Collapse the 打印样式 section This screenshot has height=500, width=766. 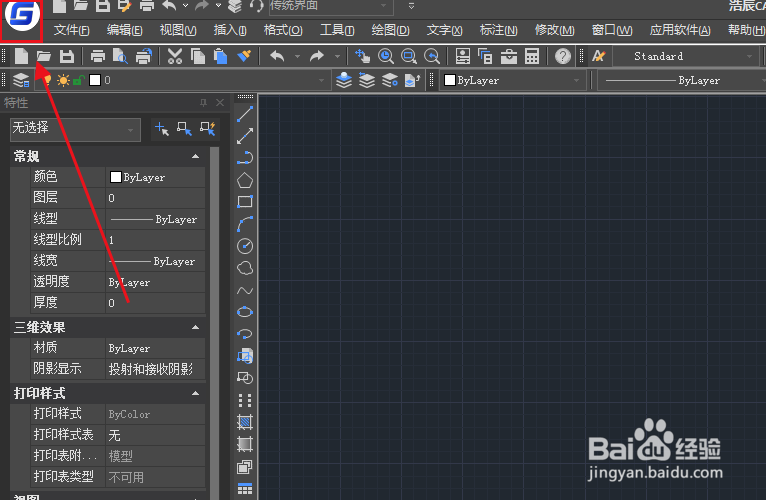click(x=195, y=393)
